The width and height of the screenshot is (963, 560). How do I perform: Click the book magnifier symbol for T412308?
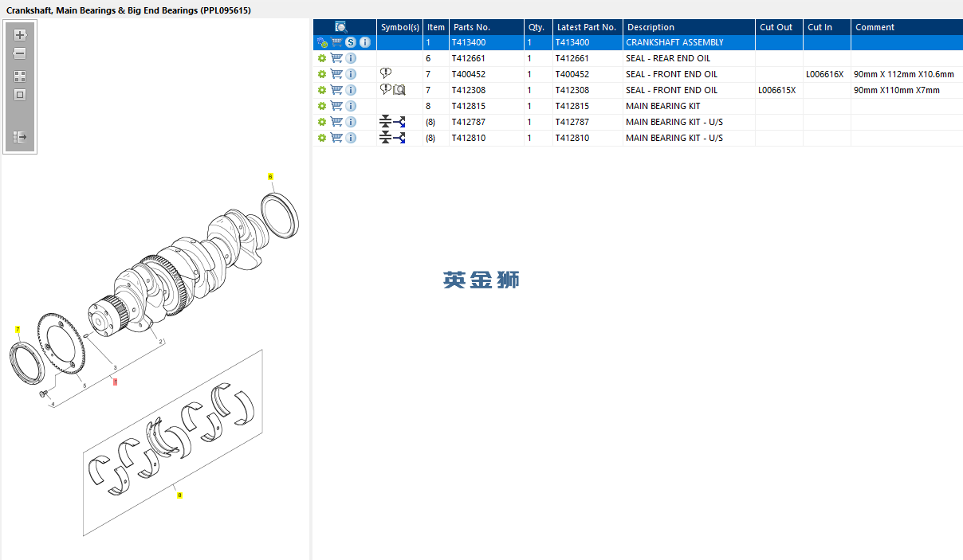coord(399,90)
